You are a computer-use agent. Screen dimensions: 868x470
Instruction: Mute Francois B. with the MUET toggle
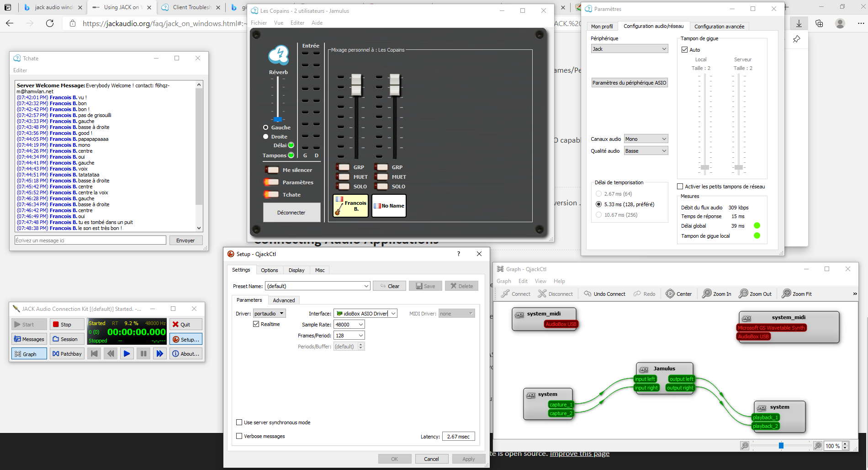(343, 176)
